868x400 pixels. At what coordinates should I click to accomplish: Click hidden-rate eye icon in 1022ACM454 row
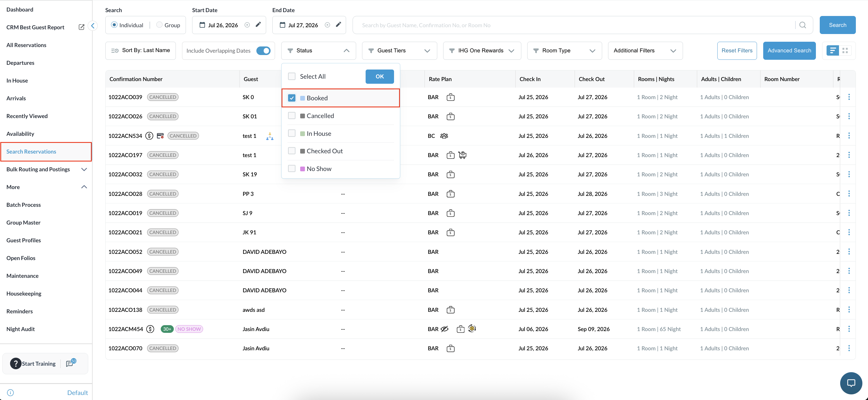(444, 329)
